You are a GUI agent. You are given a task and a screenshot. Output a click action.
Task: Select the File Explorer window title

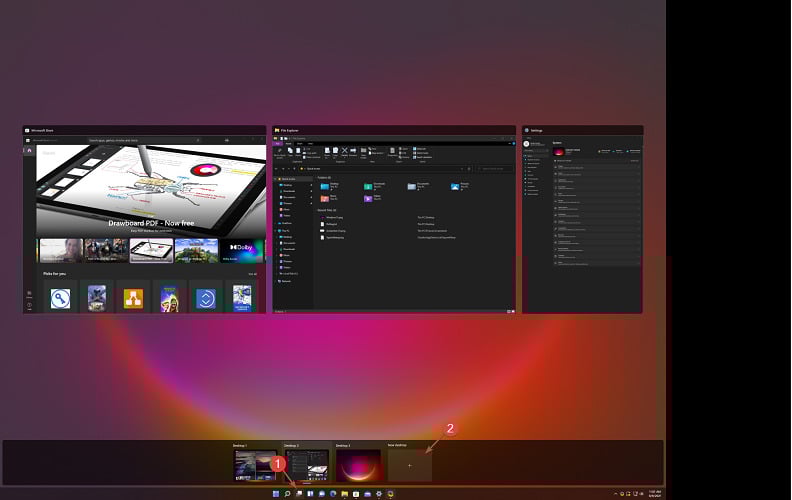[x=289, y=130]
